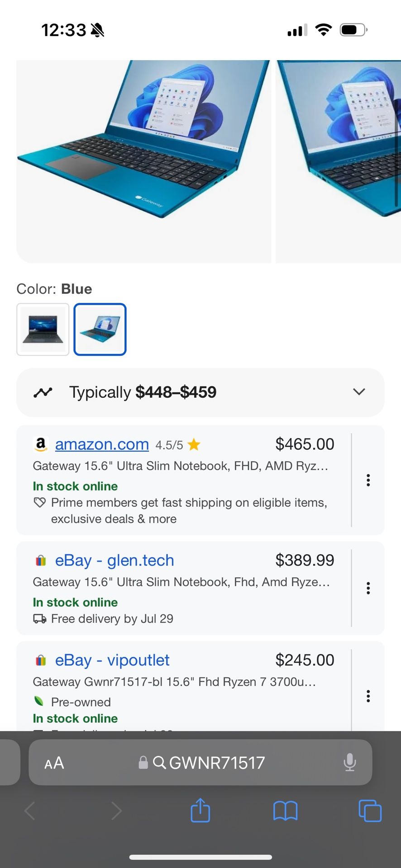This screenshot has height=868, width=401.
Task: Open the eBay - vipoutlet seller link
Action: tap(112, 660)
